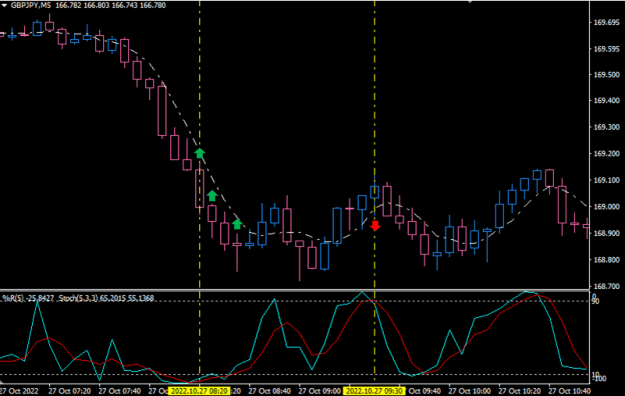Select the highest green up arrow near 169.200
The width and height of the screenshot is (625, 396).
[x=200, y=153]
